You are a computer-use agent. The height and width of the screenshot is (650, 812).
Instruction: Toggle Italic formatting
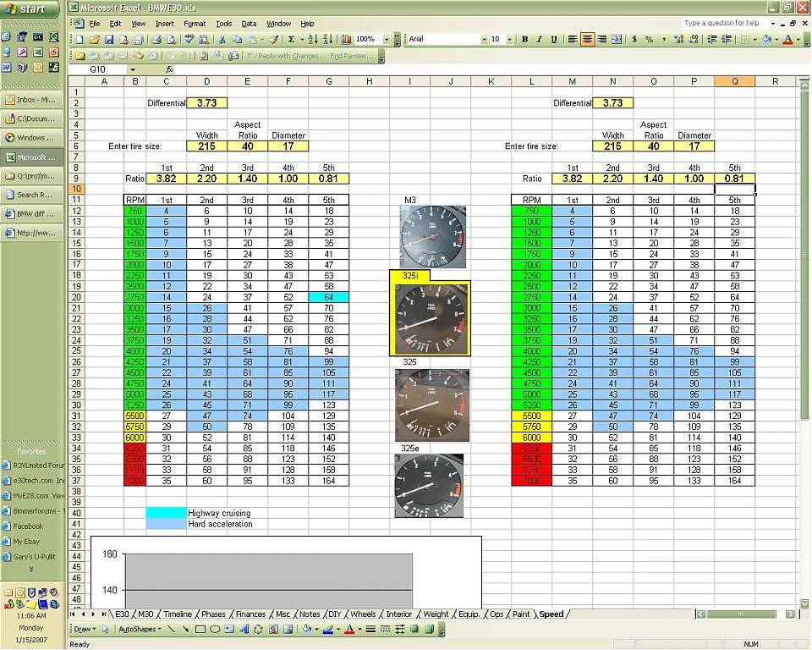[539, 39]
